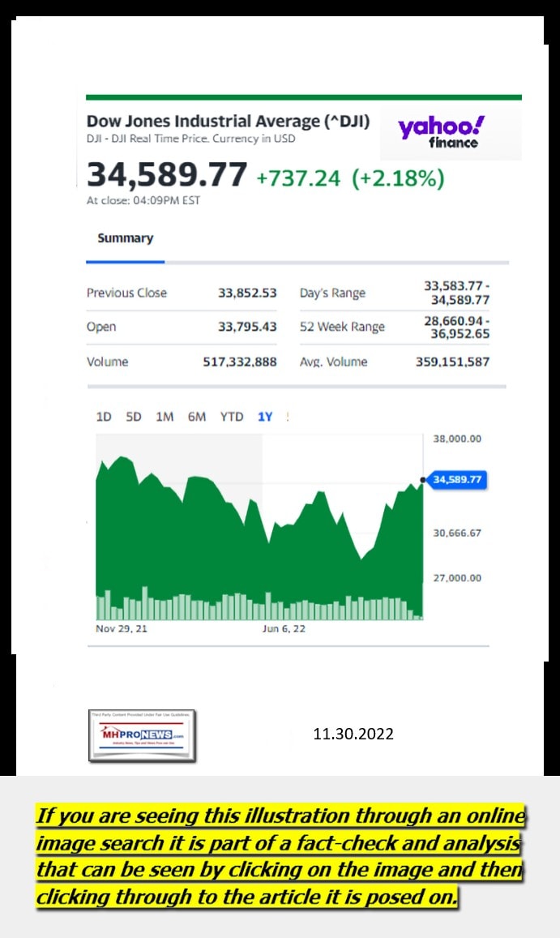
Task: Click the large 34,589.77 price figure
Action: pos(166,174)
